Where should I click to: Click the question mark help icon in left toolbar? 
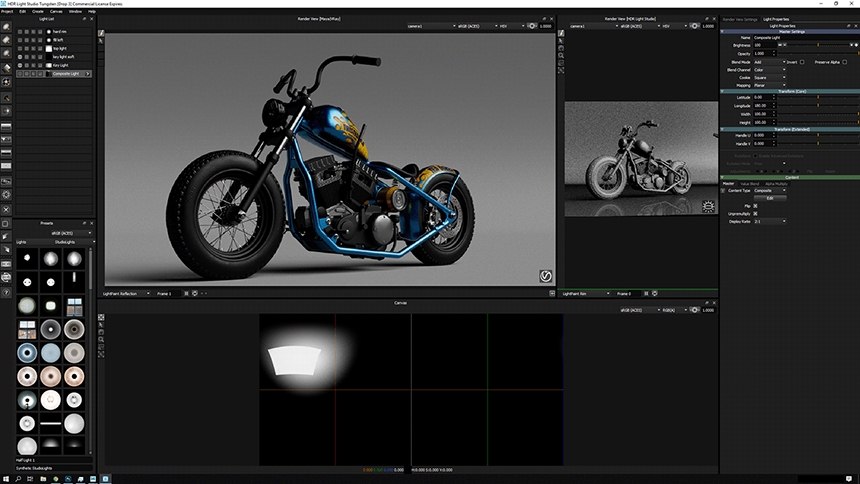[x=6, y=292]
